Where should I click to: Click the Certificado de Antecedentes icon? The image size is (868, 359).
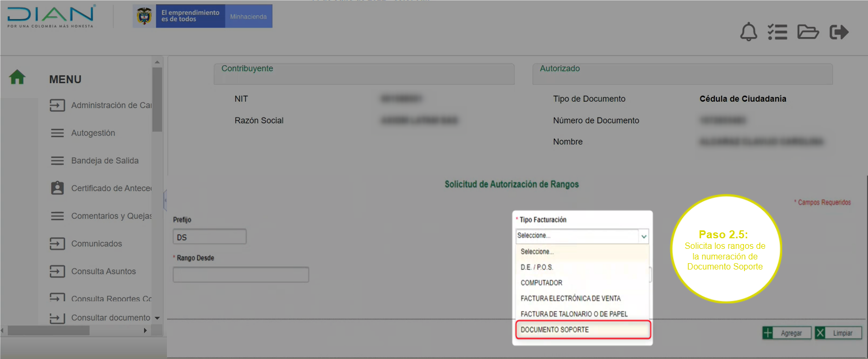57,188
